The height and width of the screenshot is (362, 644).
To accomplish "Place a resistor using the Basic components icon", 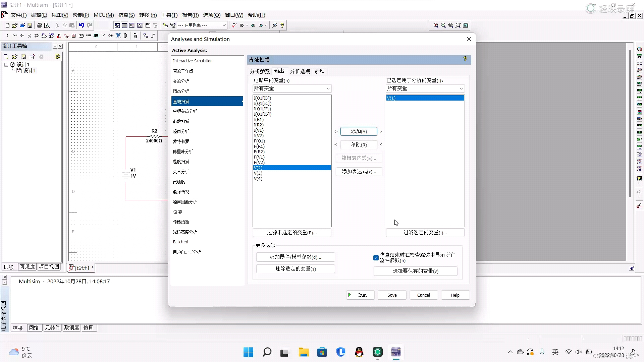I will 15,36.
